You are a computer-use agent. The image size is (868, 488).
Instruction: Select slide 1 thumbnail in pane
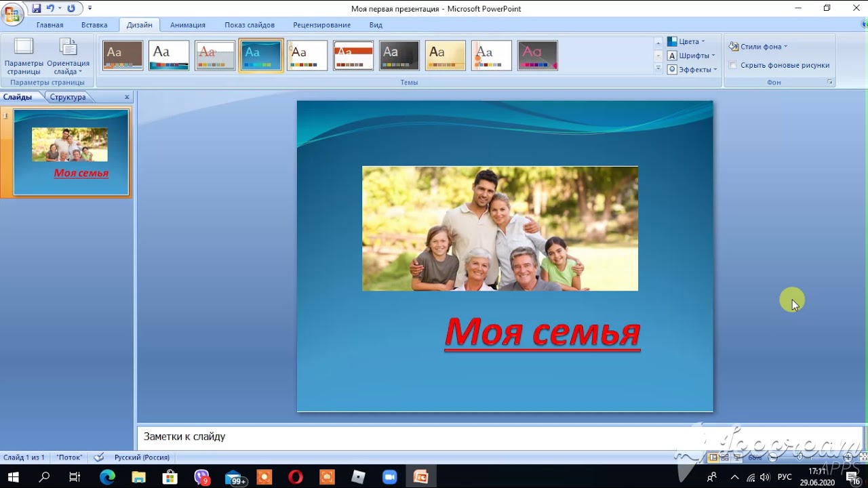pos(71,152)
